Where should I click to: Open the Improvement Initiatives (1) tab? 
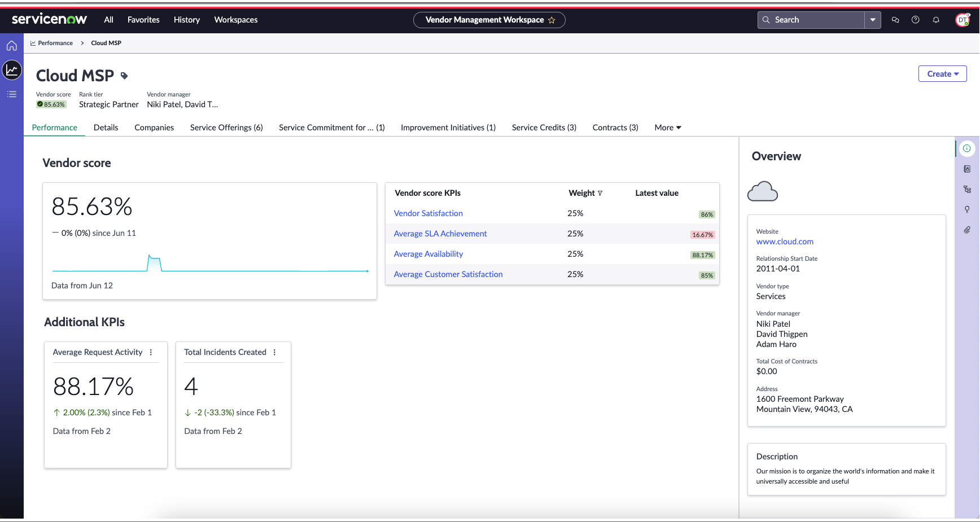coord(448,128)
